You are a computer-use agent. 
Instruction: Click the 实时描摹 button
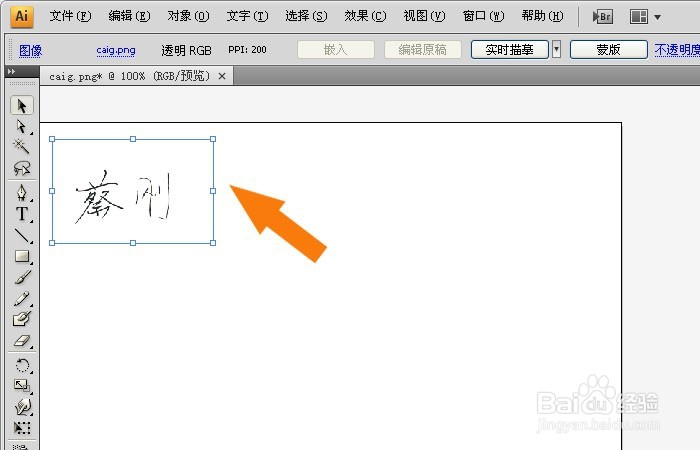click(x=509, y=50)
